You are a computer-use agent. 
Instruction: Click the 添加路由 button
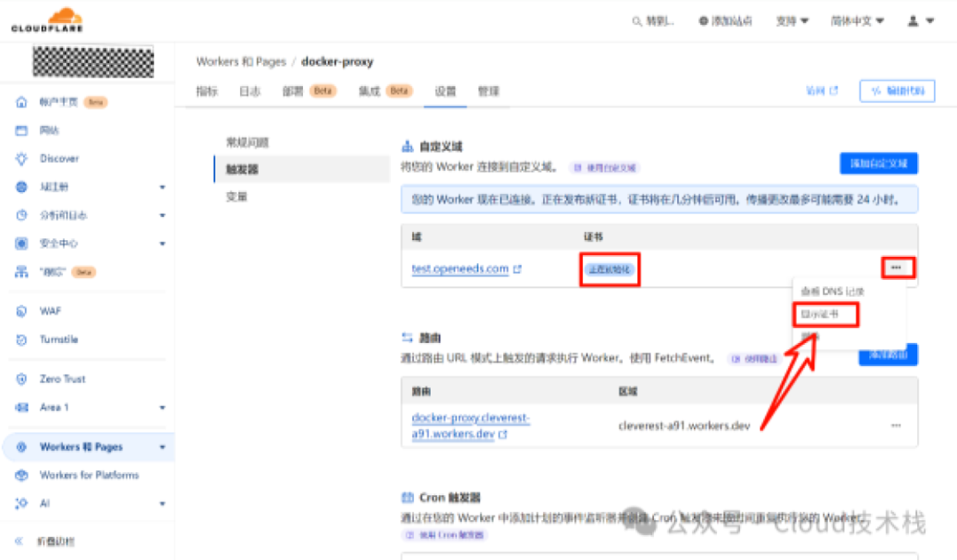pyautogui.click(x=888, y=354)
